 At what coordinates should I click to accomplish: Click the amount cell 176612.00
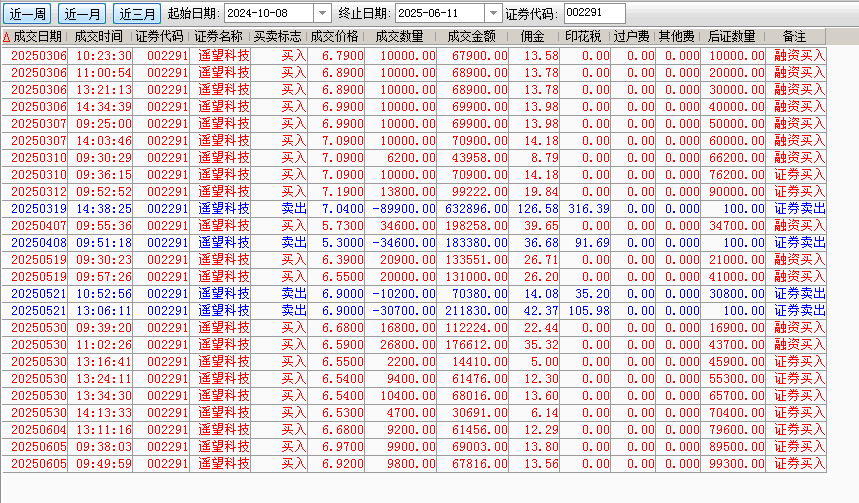point(477,345)
